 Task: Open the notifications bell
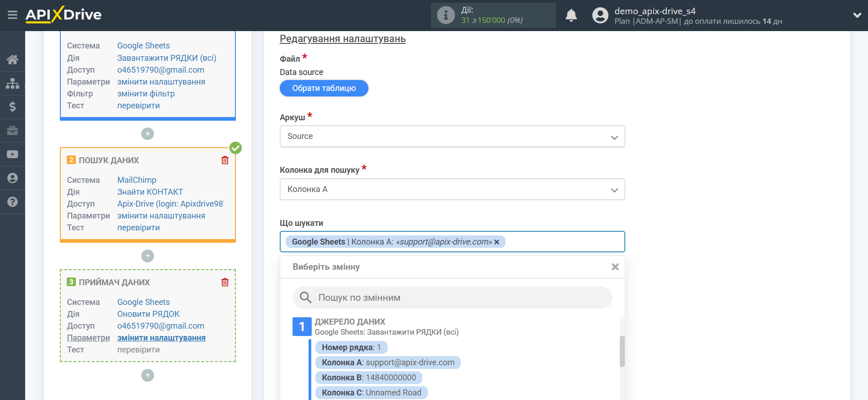[x=571, y=16]
